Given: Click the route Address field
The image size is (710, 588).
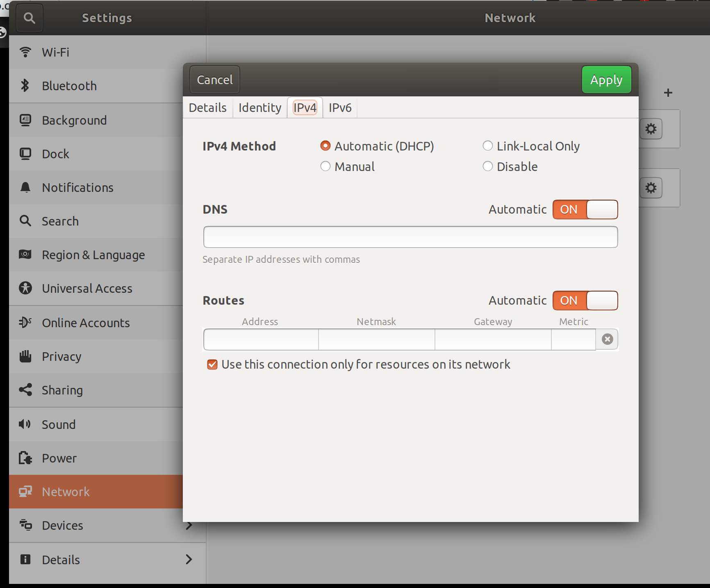Looking at the screenshot, I should [261, 339].
